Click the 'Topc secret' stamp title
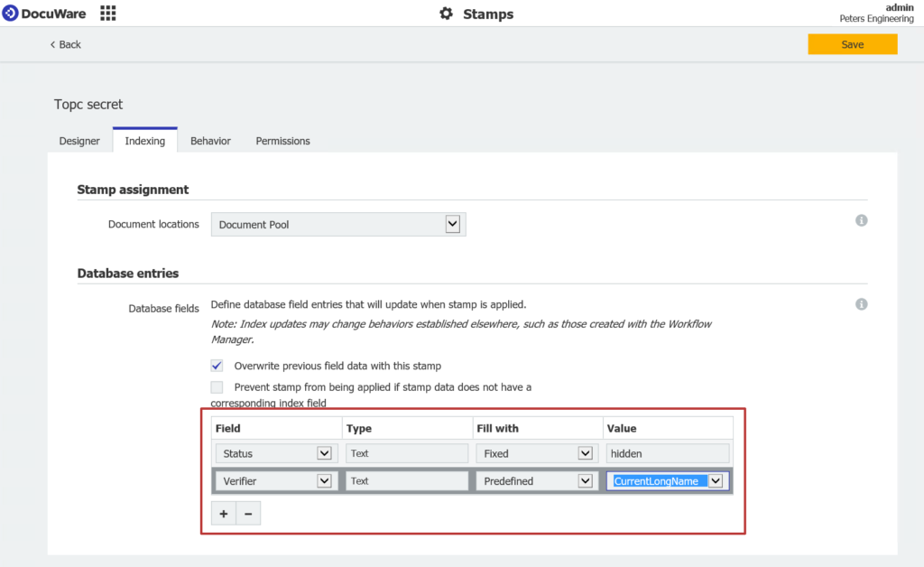This screenshot has height=567, width=924. pyautogui.click(x=88, y=105)
